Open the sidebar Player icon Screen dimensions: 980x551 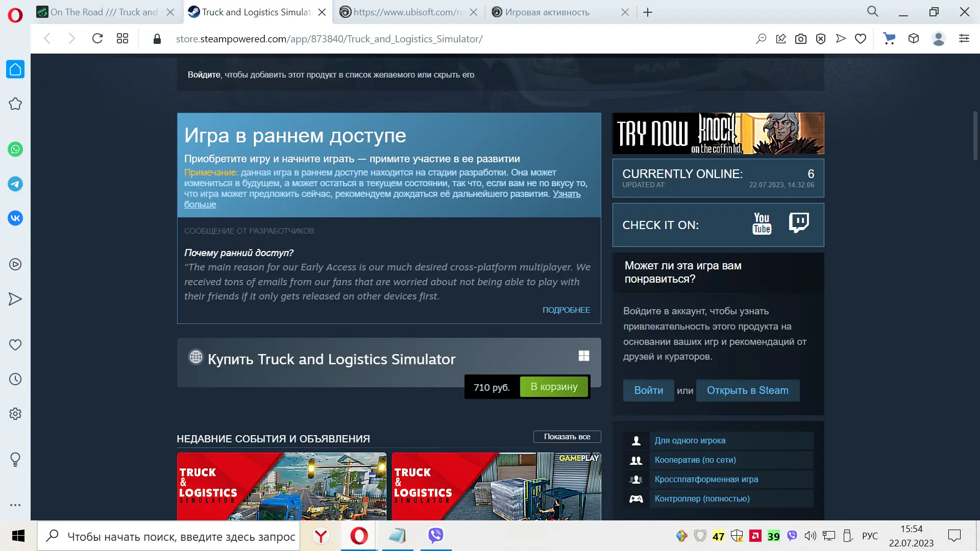pyautogui.click(x=15, y=264)
